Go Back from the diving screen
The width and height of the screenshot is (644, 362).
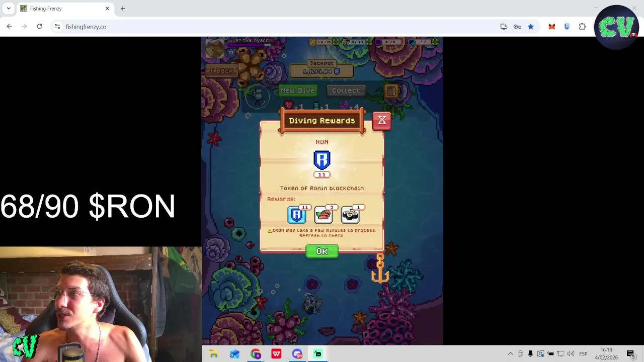pyautogui.click(x=222, y=71)
